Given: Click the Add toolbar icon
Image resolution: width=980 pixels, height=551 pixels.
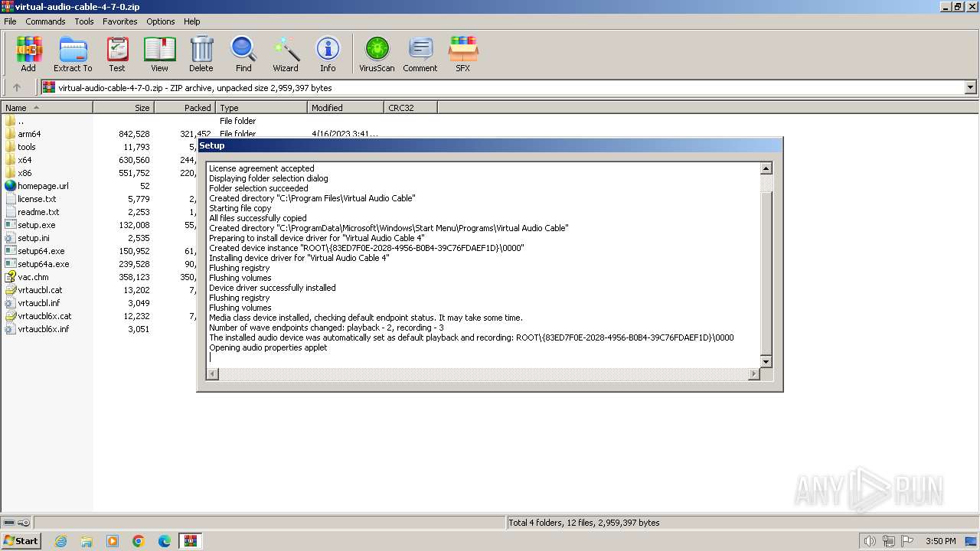Looking at the screenshot, I should click(28, 54).
